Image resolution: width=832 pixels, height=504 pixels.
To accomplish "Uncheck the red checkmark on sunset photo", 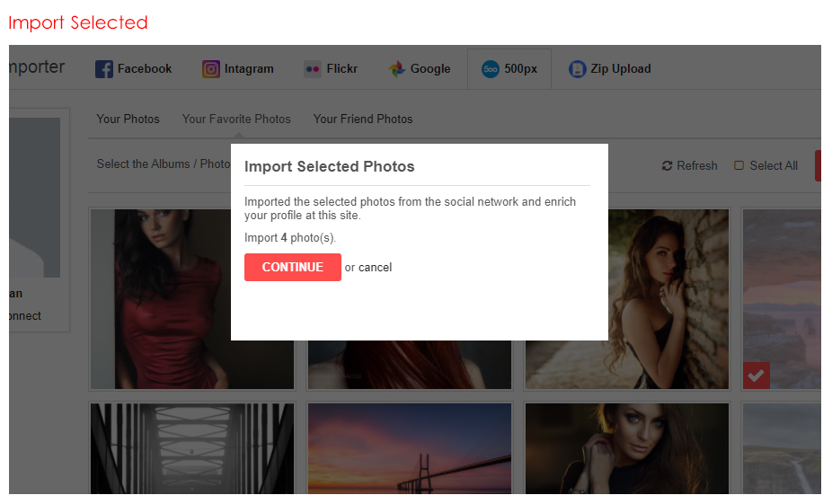I will point(757,376).
